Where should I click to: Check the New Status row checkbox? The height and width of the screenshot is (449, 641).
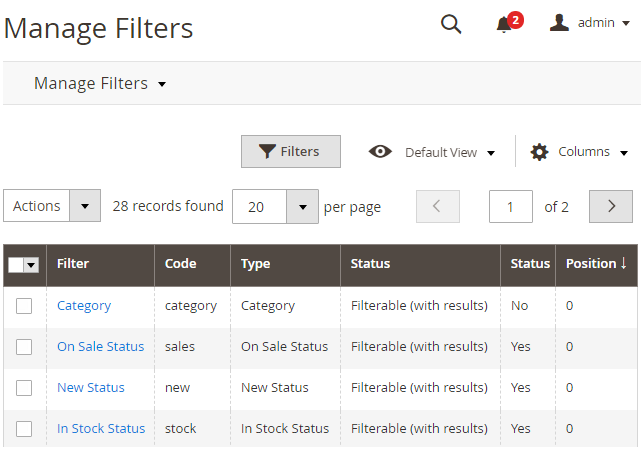[x=24, y=388]
